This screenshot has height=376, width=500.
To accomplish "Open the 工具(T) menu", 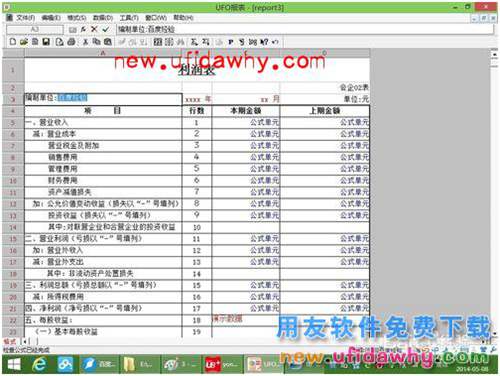I will click(x=129, y=18).
